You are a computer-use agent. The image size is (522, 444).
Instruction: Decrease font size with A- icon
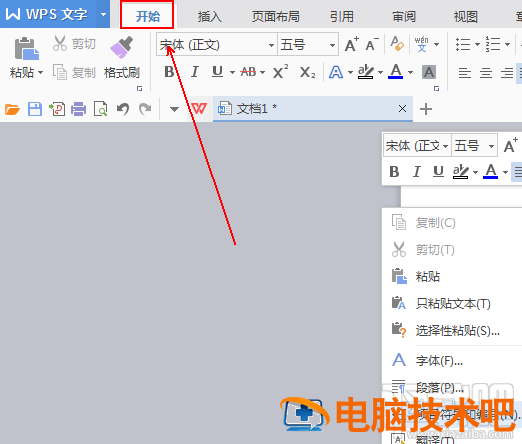coord(372,44)
